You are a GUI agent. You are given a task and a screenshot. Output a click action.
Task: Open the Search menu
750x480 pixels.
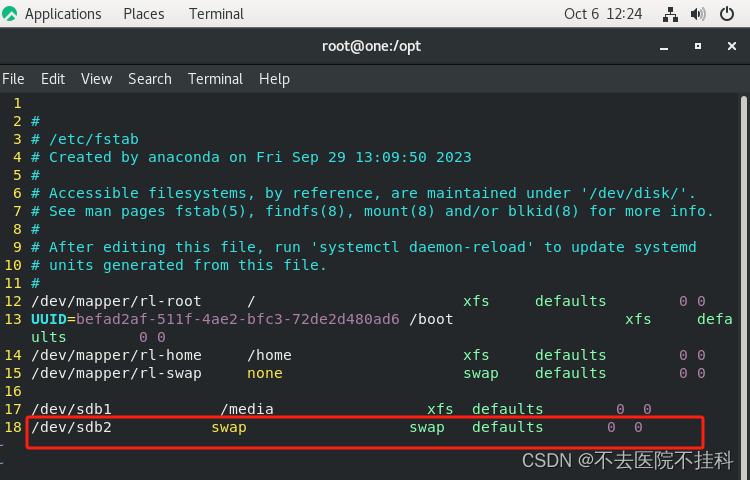coord(150,79)
